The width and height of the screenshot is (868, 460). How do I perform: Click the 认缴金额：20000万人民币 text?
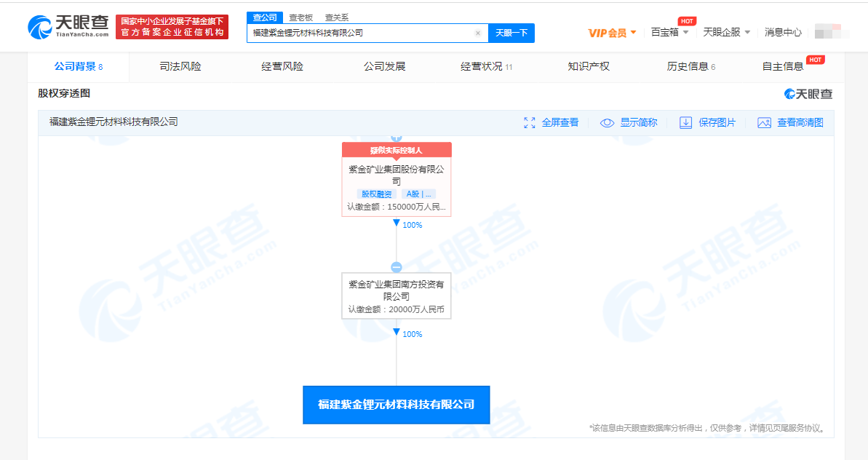(x=397, y=309)
